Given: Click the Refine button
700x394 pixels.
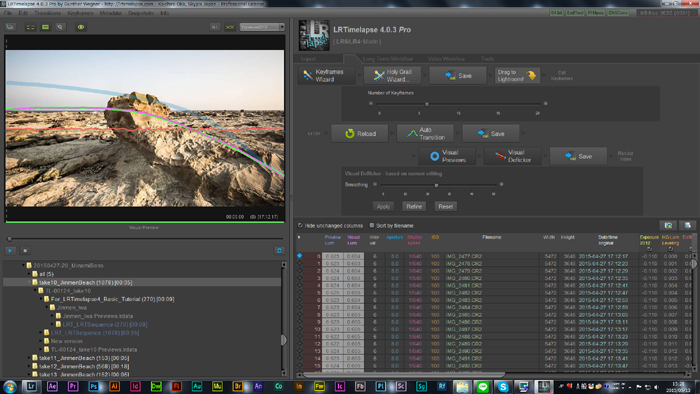Looking at the screenshot, I should coord(414,207).
